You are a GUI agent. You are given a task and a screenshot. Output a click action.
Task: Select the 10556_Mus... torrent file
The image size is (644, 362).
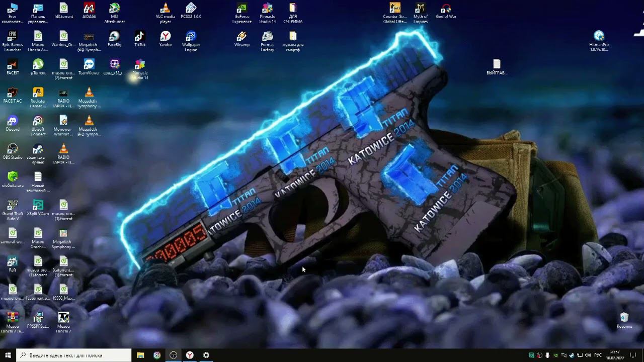coord(63,293)
